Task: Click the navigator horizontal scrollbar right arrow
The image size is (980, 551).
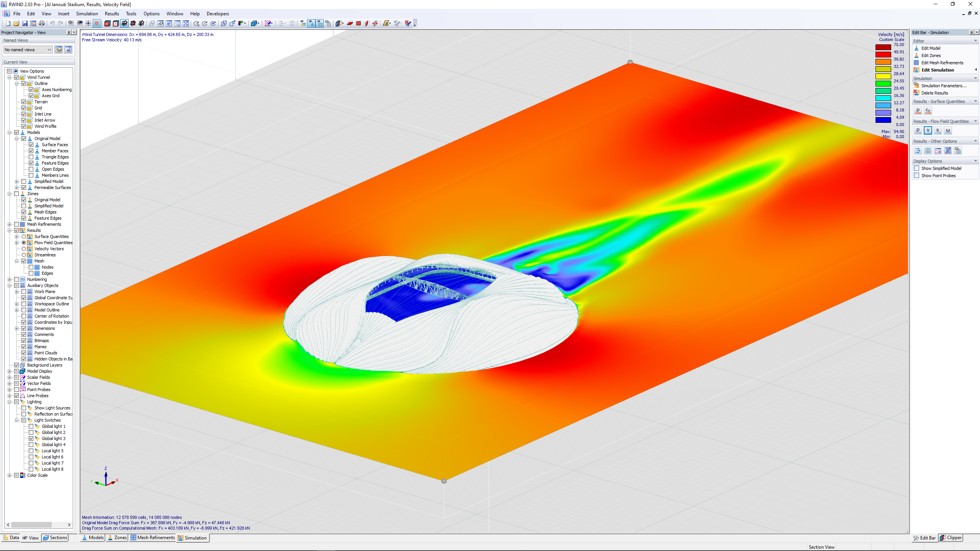Action: tap(69, 525)
